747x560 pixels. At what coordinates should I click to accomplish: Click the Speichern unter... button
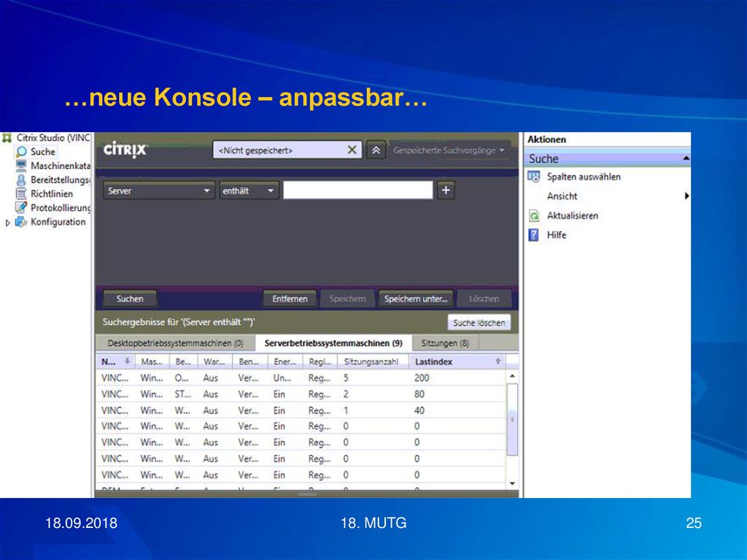click(x=416, y=298)
